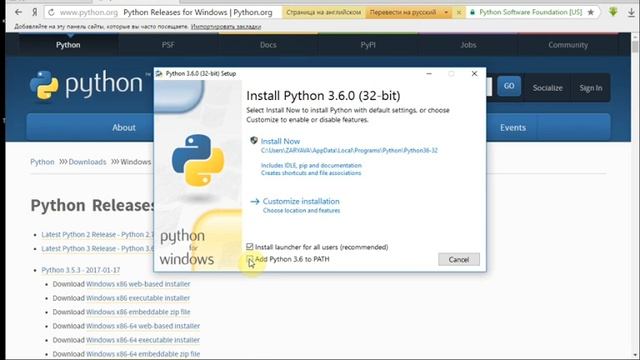Minimize the Python Setup dialog

(429, 73)
